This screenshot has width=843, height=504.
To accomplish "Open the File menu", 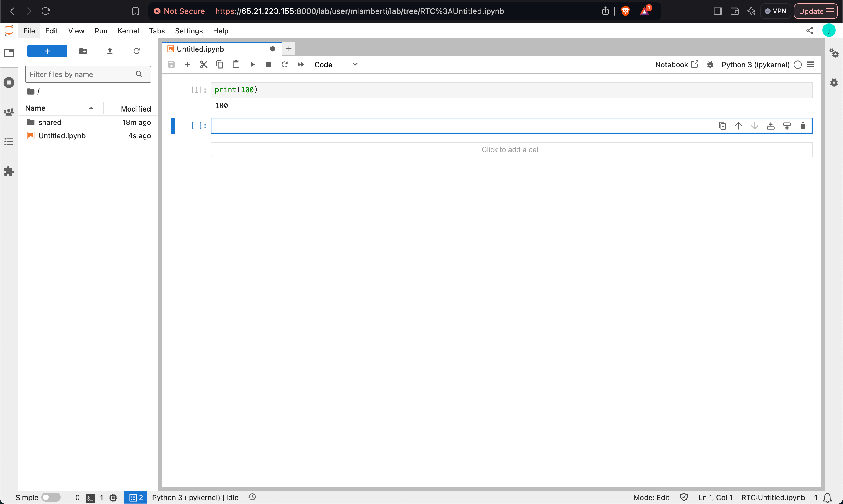I will pyautogui.click(x=29, y=31).
